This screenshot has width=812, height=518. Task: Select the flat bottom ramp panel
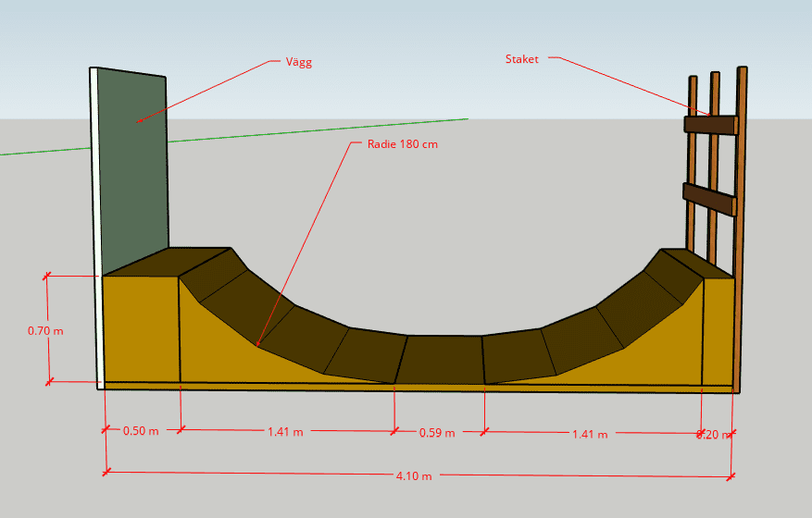(443, 359)
